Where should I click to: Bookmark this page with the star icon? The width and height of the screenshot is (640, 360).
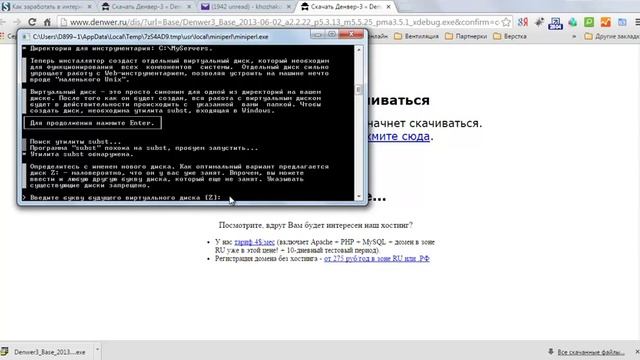pyautogui.click(x=506, y=22)
